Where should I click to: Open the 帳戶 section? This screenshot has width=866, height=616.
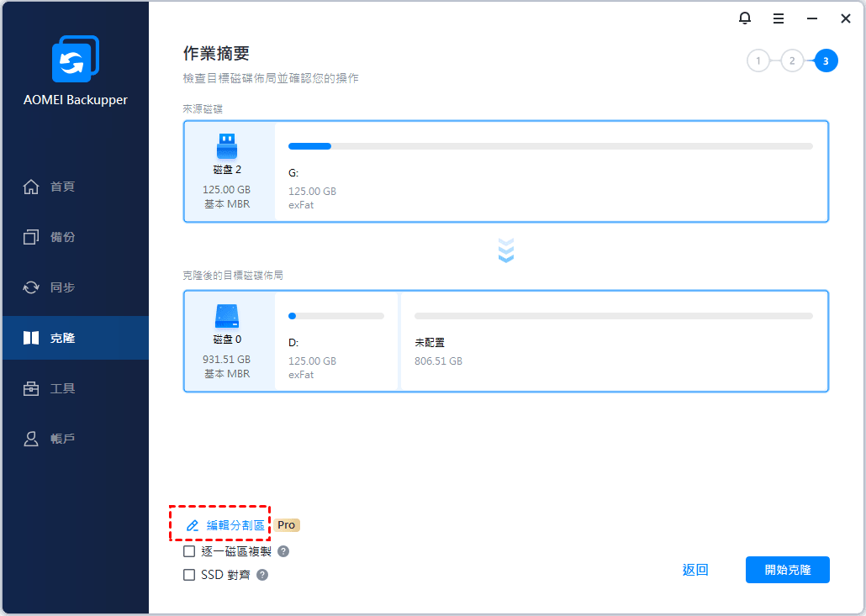click(x=76, y=439)
